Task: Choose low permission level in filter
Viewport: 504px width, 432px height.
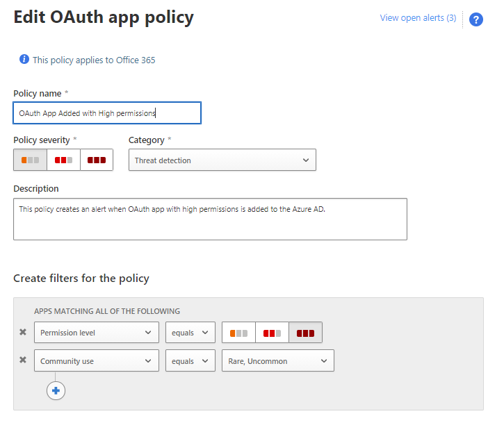Action: coord(239,333)
